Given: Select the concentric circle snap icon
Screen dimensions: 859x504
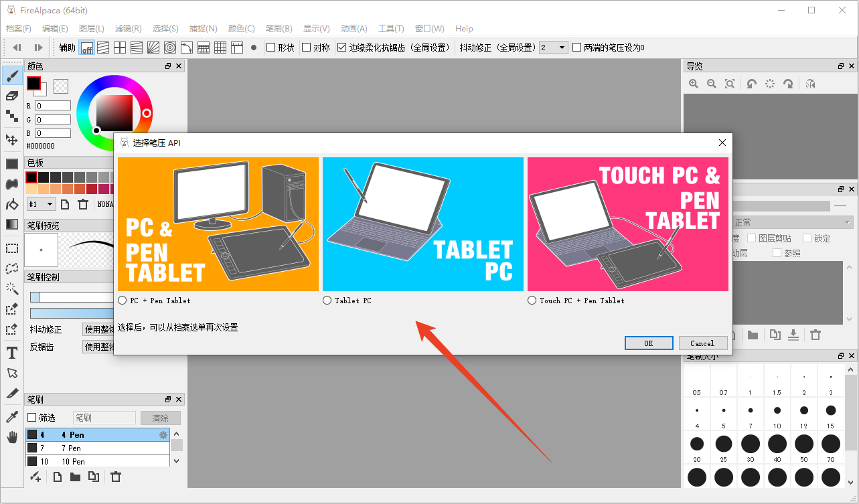Looking at the screenshot, I should point(170,48).
